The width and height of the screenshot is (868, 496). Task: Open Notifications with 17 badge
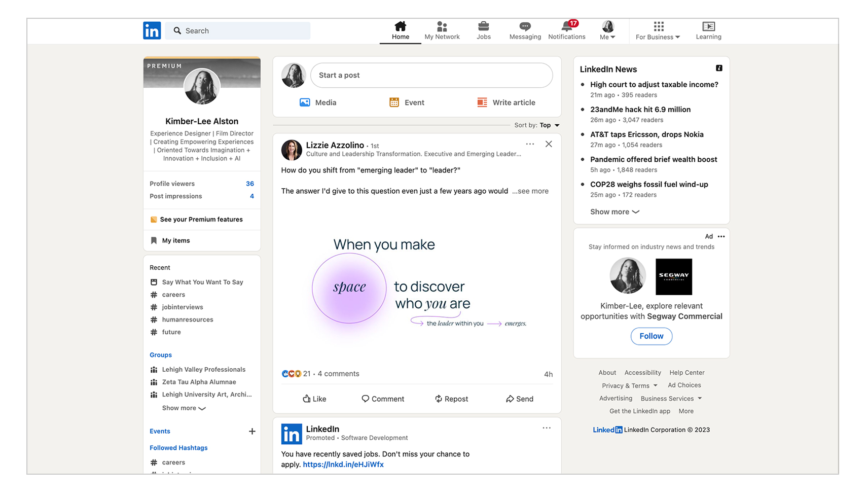point(567,31)
